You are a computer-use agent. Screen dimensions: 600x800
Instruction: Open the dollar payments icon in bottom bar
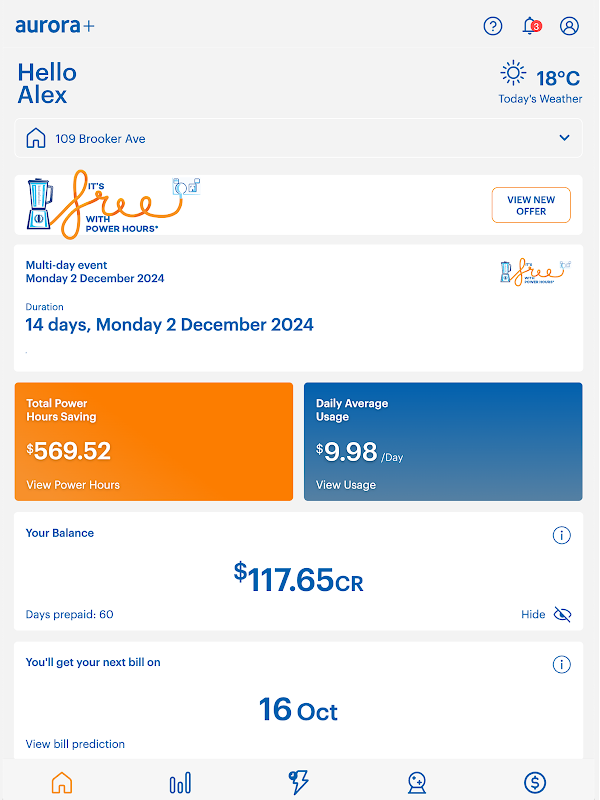535,783
